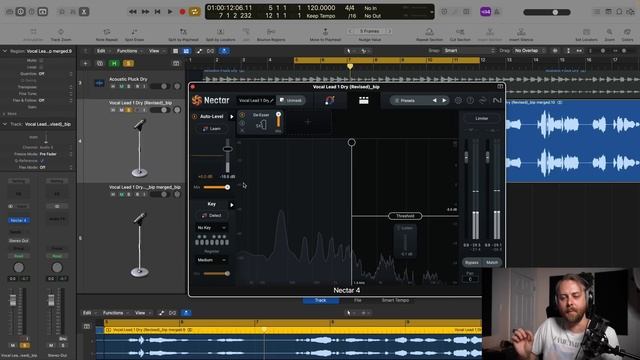Open the List Editors icon
640x360 pixels.
pos(597,12)
